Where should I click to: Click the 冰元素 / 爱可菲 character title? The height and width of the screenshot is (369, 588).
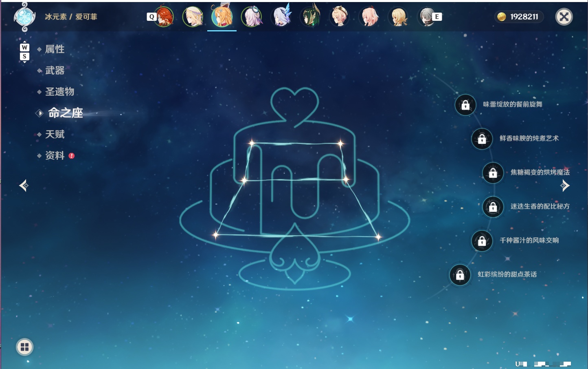pyautogui.click(x=71, y=17)
